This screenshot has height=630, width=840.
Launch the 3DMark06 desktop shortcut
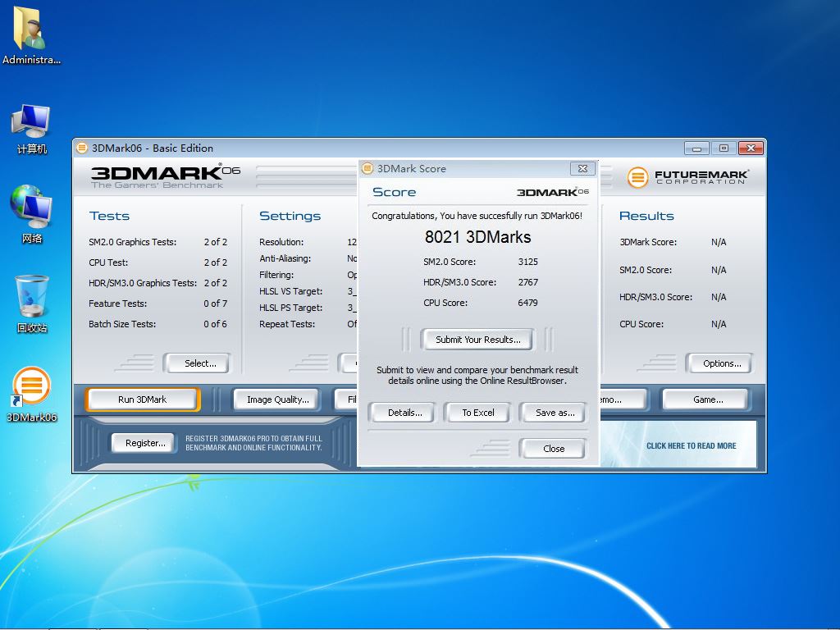pos(32,395)
